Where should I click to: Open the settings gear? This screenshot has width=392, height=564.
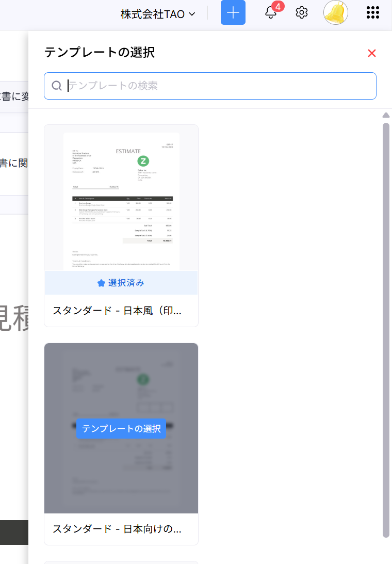(x=302, y=13)
